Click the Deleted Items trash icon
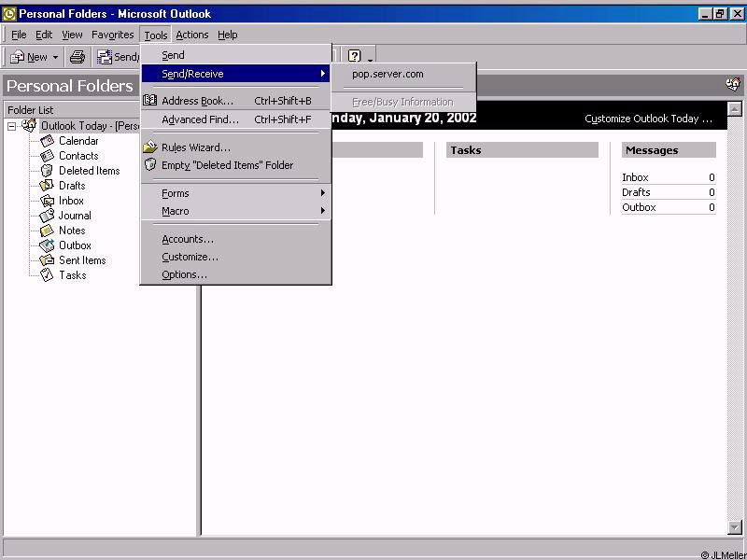Screen dimensions: 747x560 pyautogui.click(x=48, y=171)
